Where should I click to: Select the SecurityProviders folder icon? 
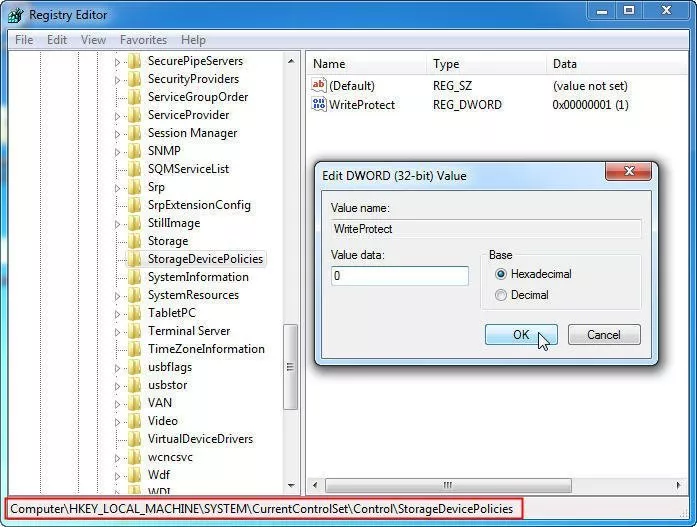[x=134, y=79]
